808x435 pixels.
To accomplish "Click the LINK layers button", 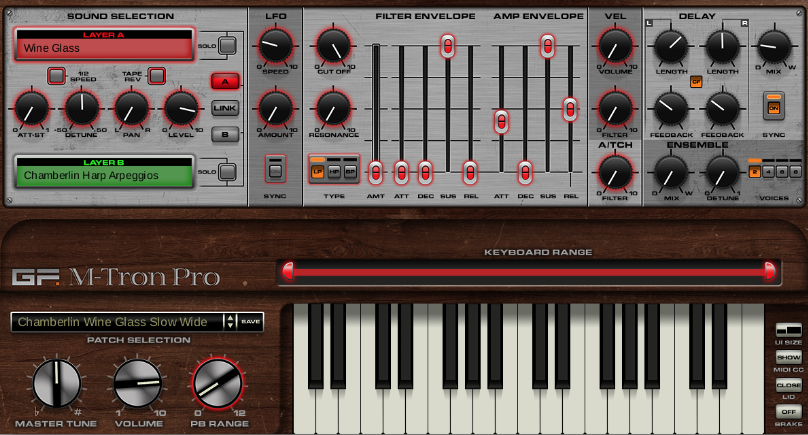I will click(225, 108).
